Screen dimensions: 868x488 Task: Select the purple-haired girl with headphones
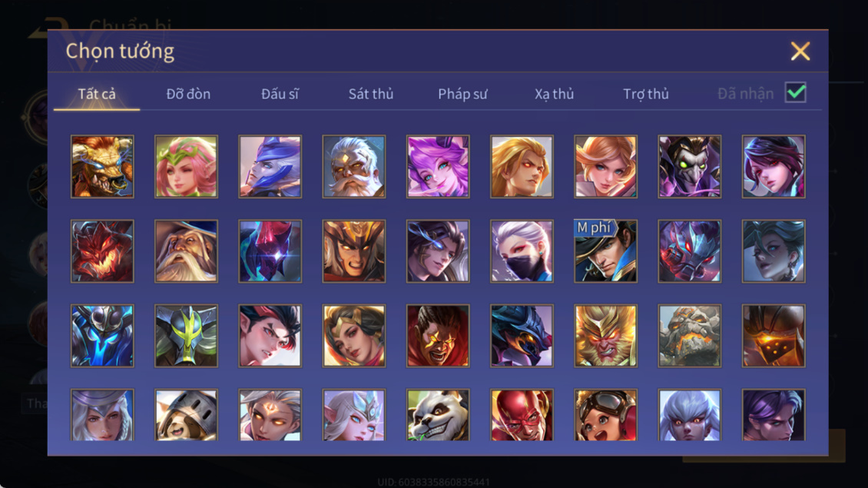click(437, 167)
